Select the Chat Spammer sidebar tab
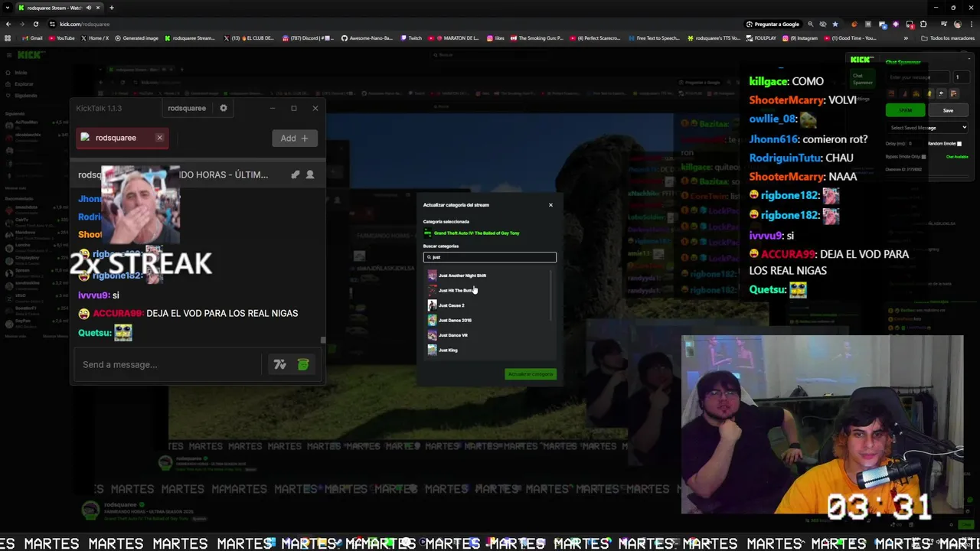 pos(863,79)
